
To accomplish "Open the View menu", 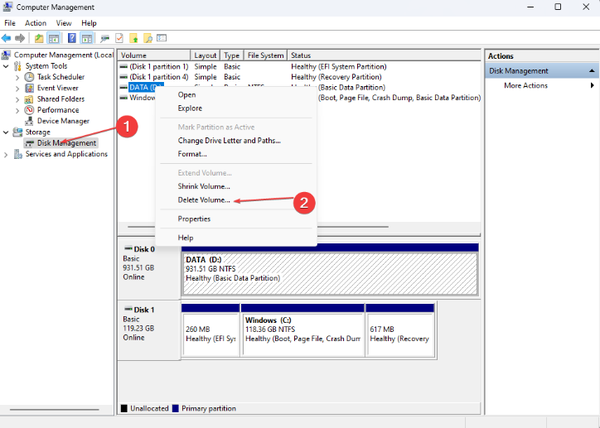I will pos(64,23).
